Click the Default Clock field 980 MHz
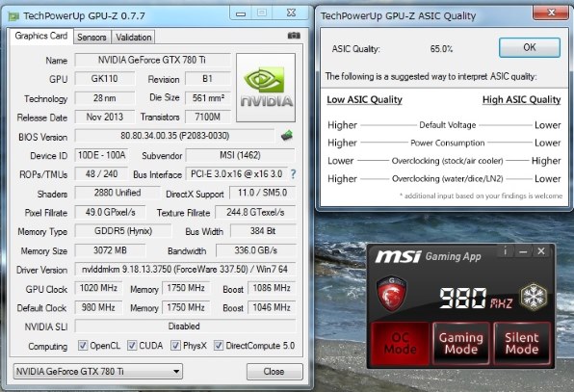The width and height of the screenshot is (574, 392). point(98,307)
